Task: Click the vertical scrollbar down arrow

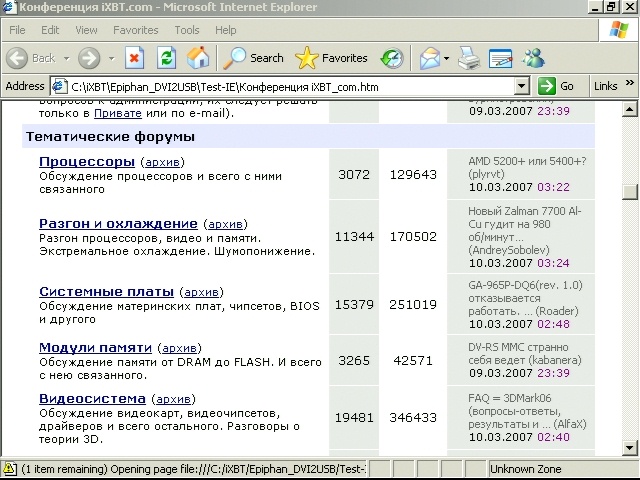Action: pyautogui.click(x=629, y=447)
